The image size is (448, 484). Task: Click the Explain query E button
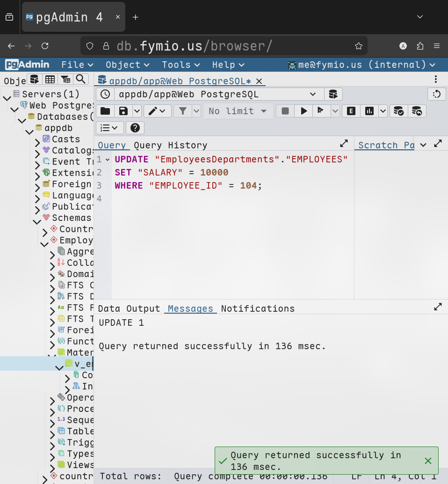(x=351, y=111)
